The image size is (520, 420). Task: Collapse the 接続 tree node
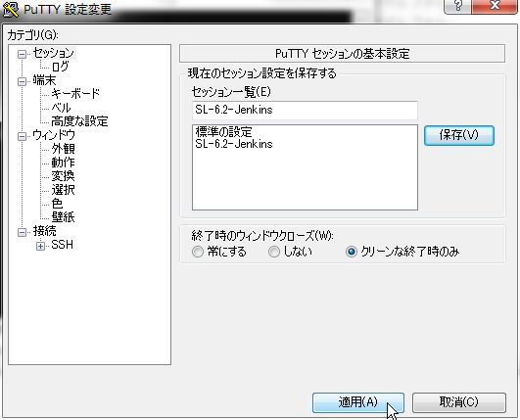click(22, 232)
